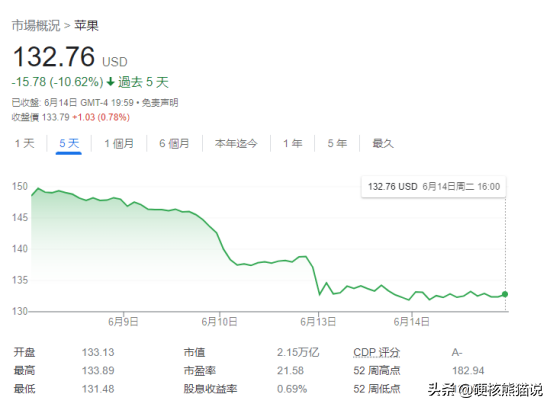Viewport: 554px width, 408px height.
Task: Show the 最久 range tab
Action: pyautogui.click(x=383, y=143)
